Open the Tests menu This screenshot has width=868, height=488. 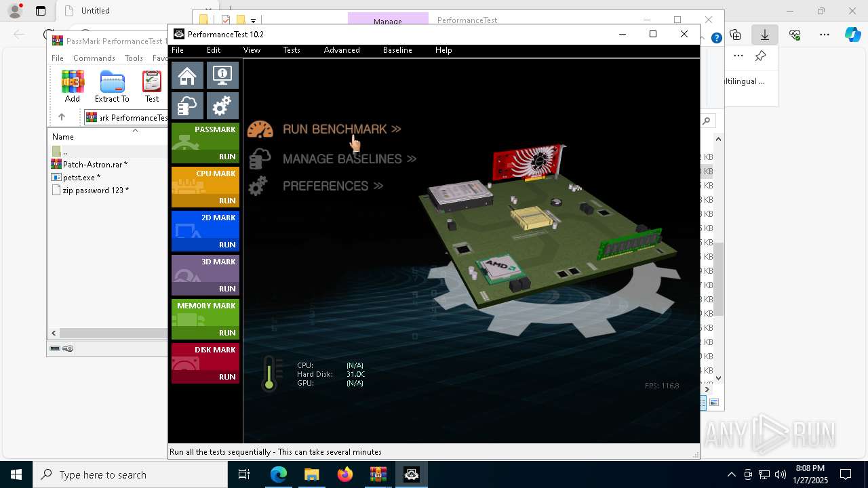pos(292,50)
